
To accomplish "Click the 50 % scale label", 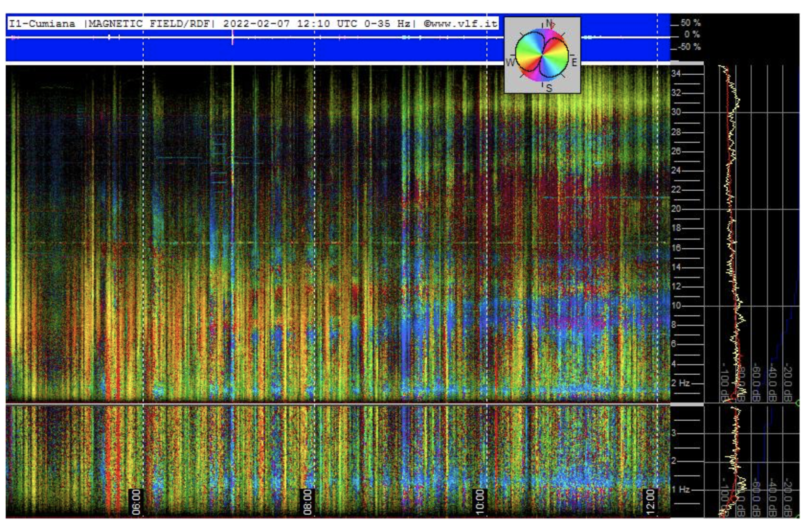I will pyautogui.click(x=690, y=23).
